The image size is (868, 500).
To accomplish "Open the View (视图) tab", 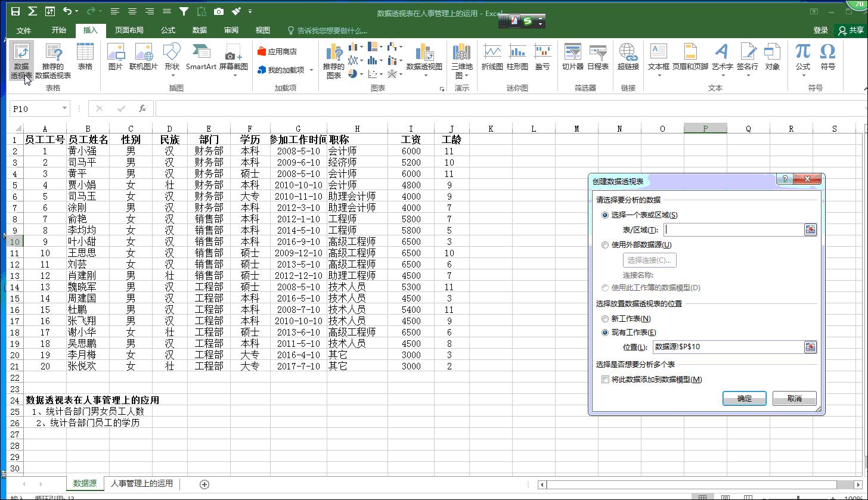I will [263, 30].
